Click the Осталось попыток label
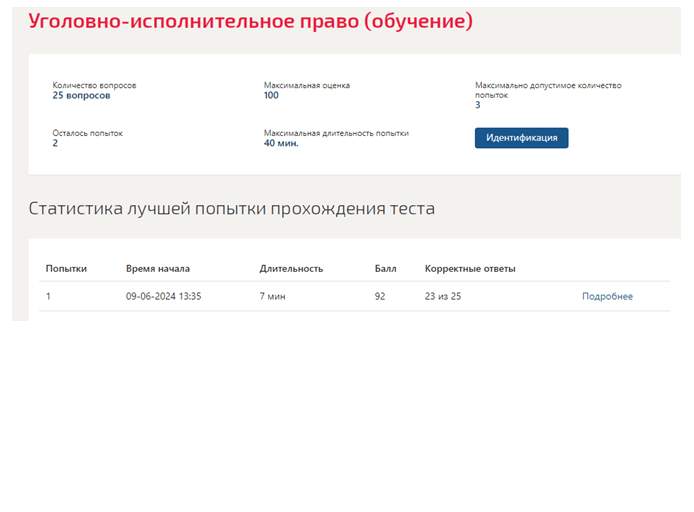Screen dimensions: 694x512 coord(88,133)
